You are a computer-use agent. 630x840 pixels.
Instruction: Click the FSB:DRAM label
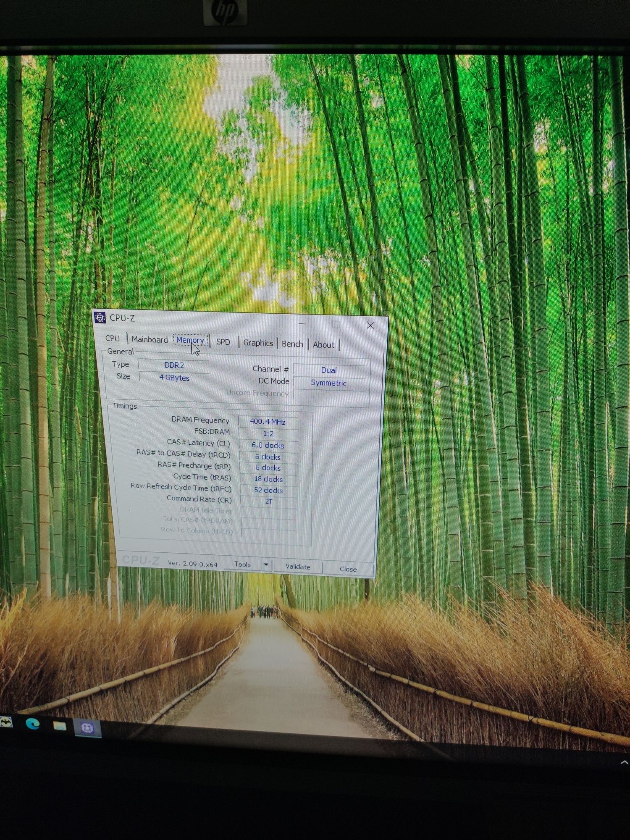tap(212, 431)
